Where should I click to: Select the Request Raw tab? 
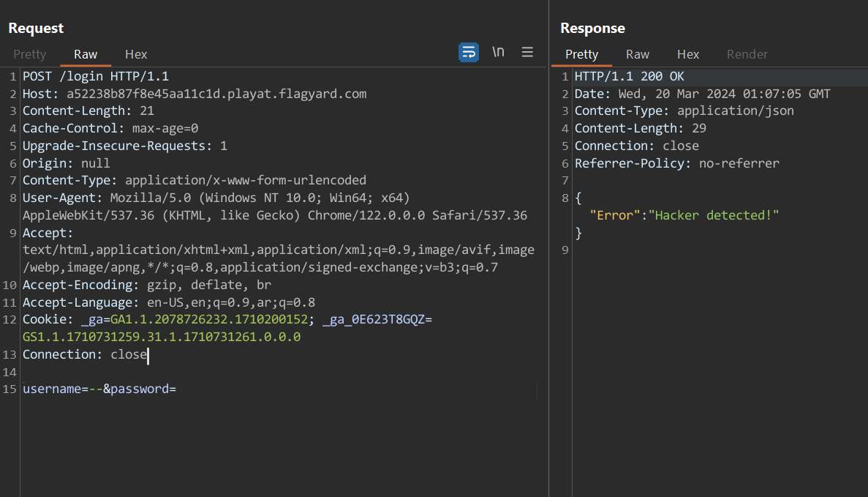[x=86, y=54]
